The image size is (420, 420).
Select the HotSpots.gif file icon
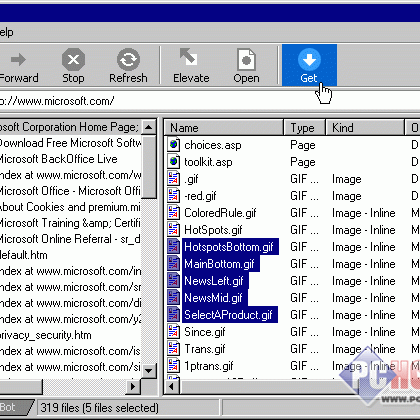point(173,230)
